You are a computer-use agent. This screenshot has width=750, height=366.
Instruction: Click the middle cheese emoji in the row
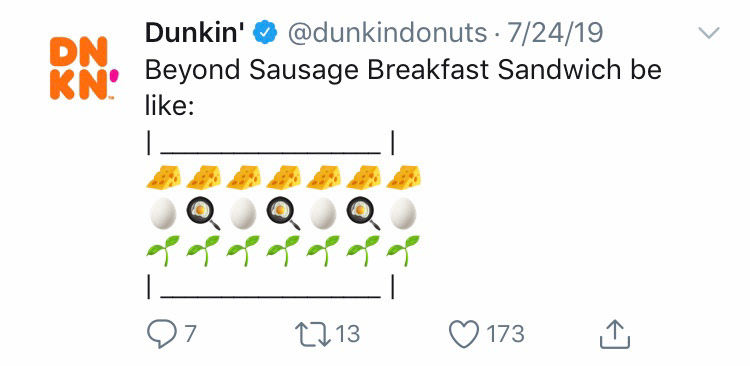[284, 177]
